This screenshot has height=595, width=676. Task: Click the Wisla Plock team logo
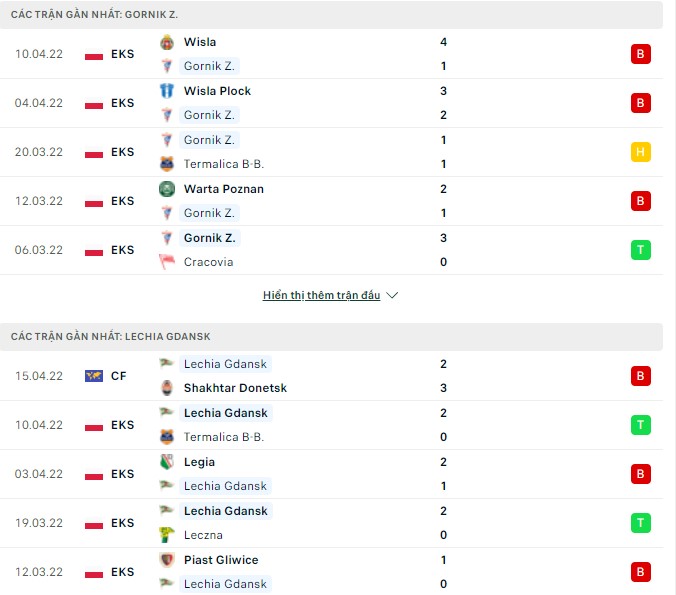167,91
